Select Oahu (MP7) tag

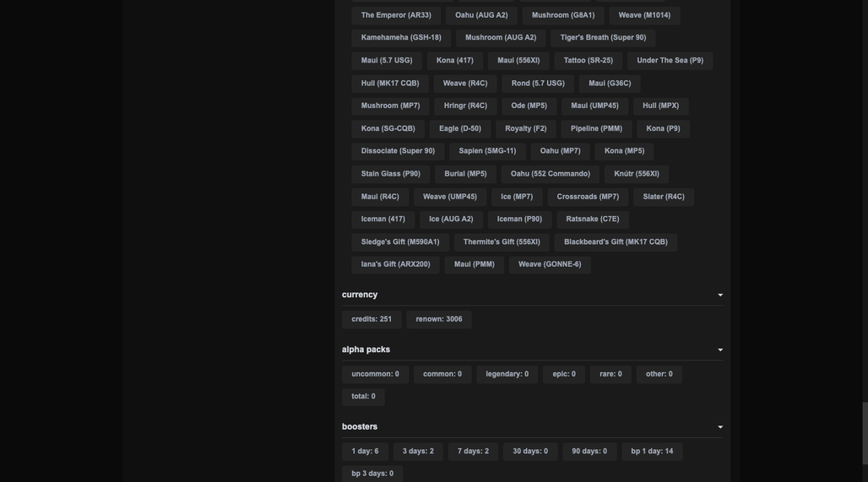[x=560, y=151]
